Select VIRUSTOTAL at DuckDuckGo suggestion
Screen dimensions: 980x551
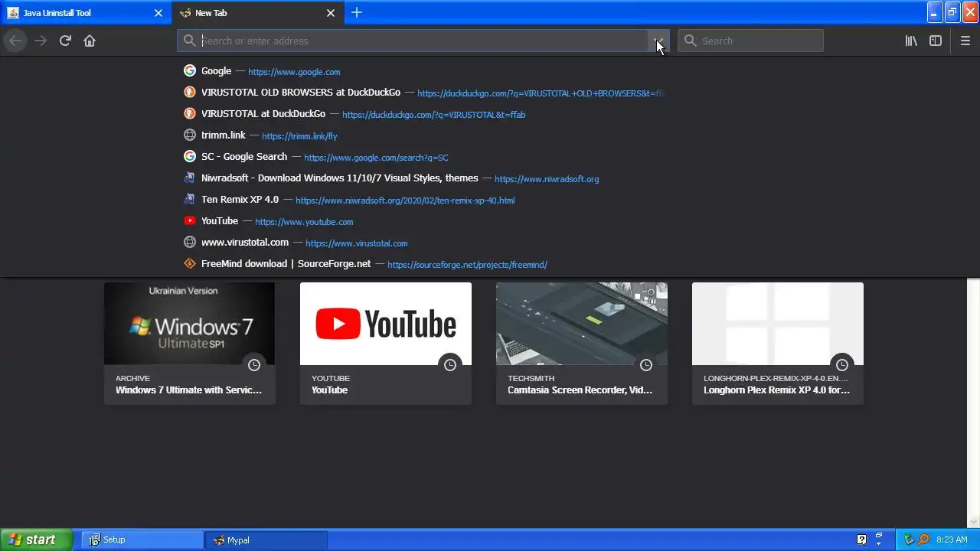490,114
